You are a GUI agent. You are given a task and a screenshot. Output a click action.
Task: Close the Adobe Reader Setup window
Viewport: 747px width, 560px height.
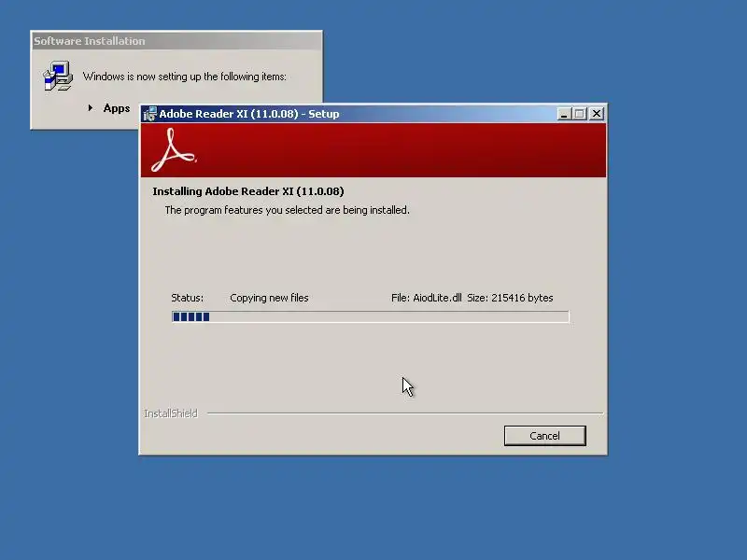coord(597,114)
